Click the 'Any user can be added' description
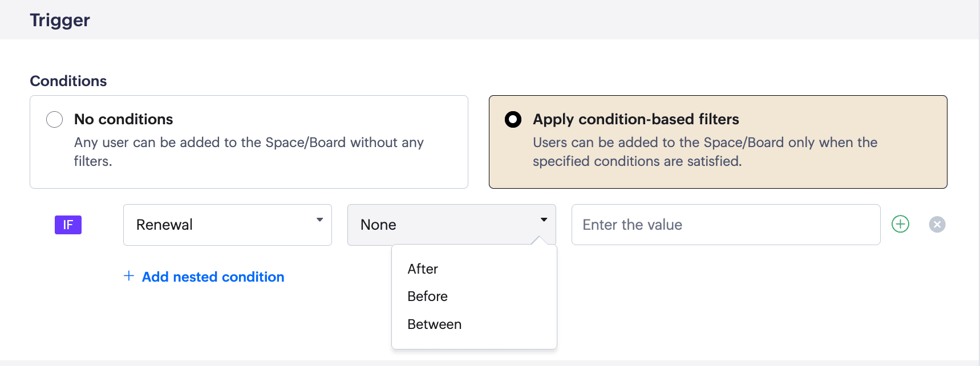 pyautogui.click(x=248, y=143)
